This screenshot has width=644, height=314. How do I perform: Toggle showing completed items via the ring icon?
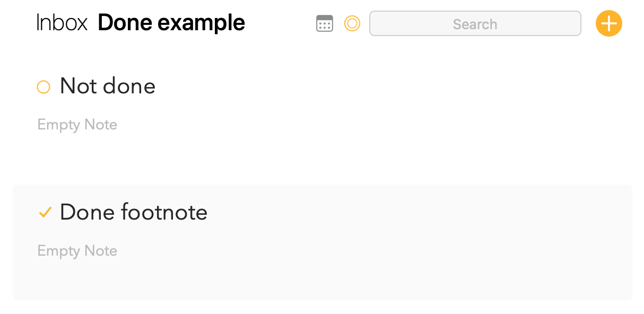point(352,23)
